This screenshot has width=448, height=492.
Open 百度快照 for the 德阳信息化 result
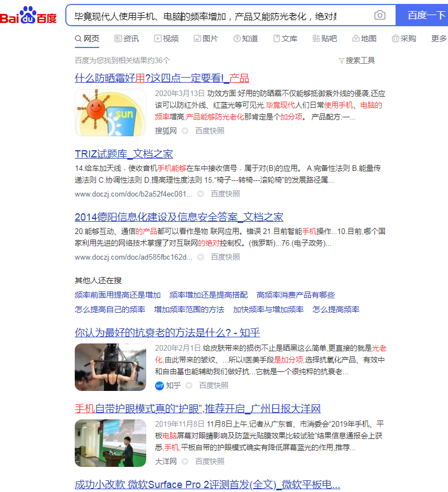click(225, 257)
